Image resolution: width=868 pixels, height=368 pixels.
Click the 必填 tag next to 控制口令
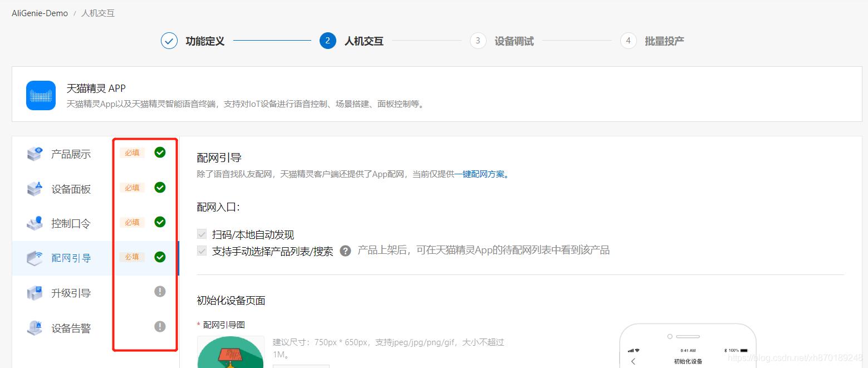[x=132, y=222]
